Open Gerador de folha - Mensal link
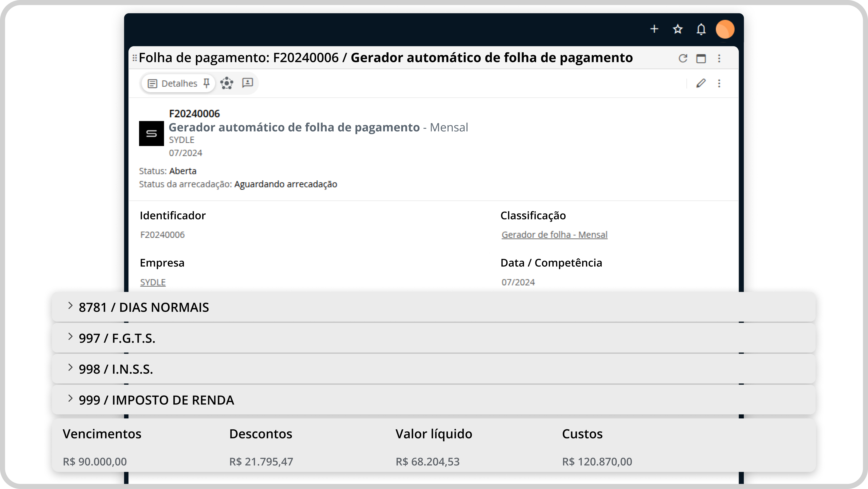 554,235
